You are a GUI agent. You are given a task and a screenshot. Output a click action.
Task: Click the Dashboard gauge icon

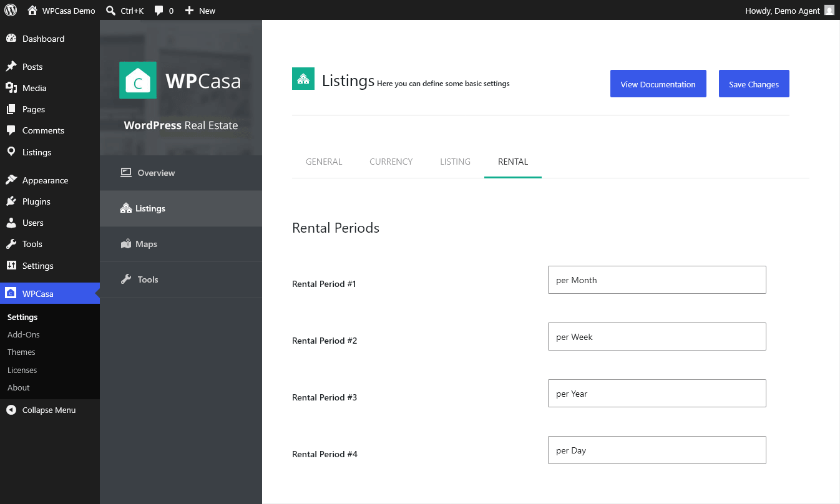(11, 39)
